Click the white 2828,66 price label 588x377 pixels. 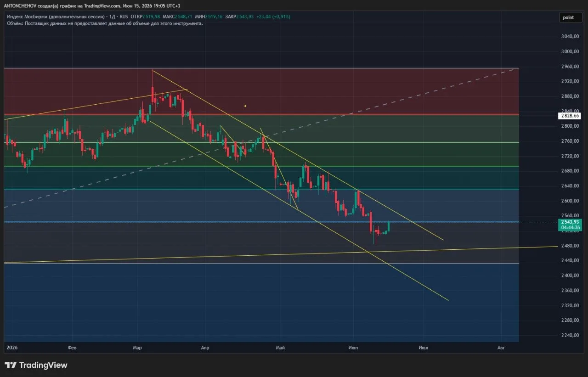571,115
